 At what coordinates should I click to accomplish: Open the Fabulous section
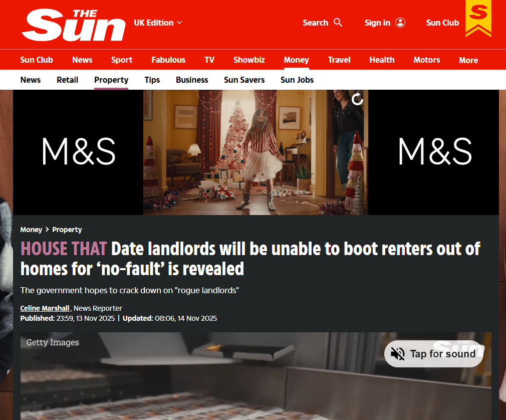[x=168, y=60]
